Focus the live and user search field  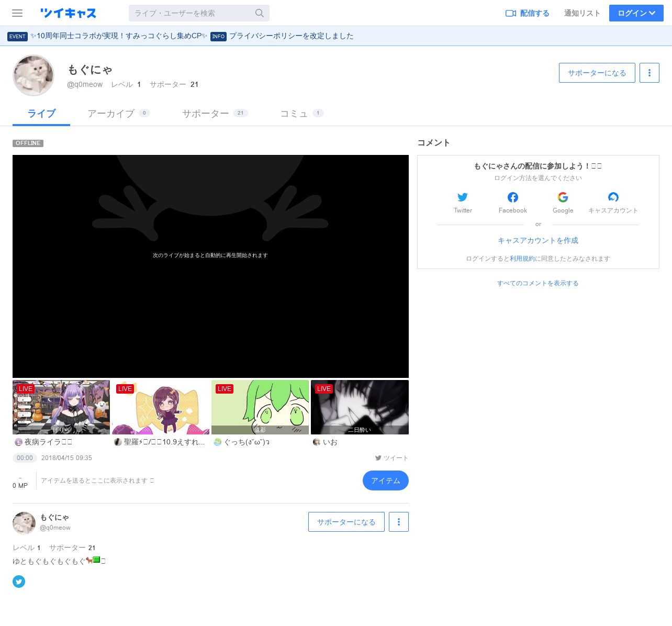point(199,13)
